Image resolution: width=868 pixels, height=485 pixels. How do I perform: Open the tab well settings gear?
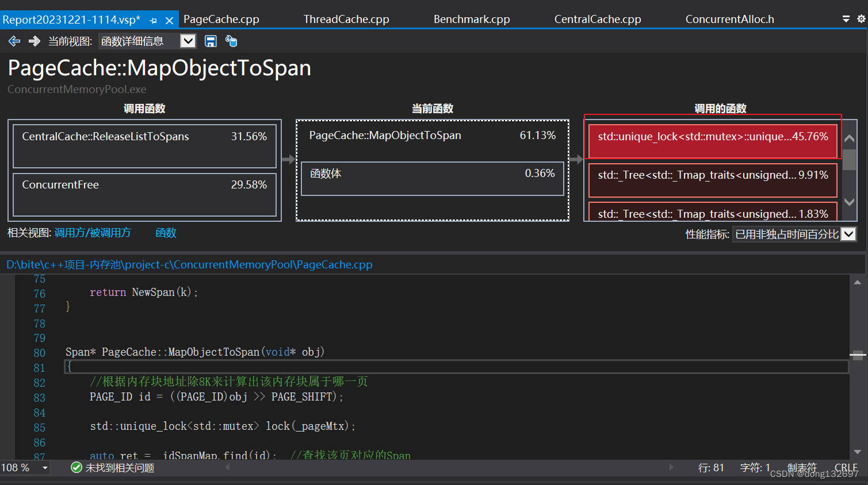[861, 19]
